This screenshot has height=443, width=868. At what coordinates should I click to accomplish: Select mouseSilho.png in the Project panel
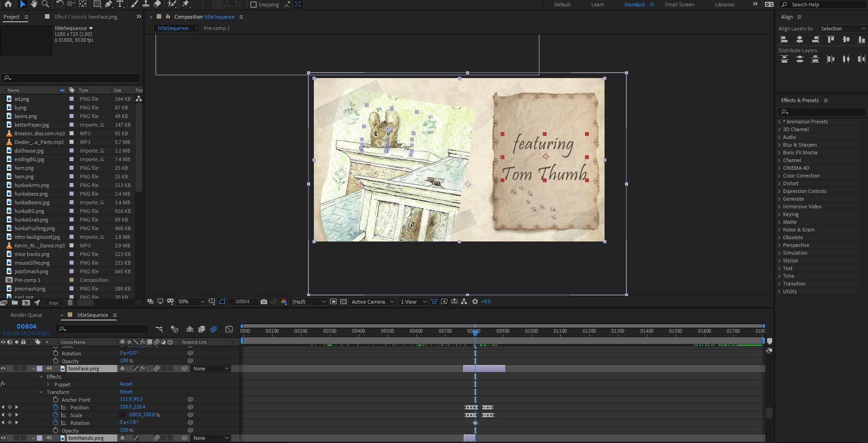click(x=32, y=263)
